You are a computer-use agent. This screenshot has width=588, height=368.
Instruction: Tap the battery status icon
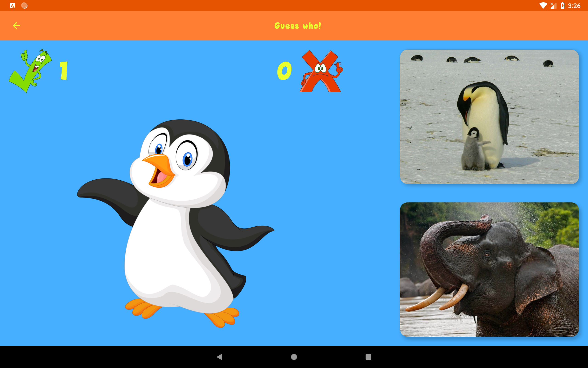[x=562, y=6]
